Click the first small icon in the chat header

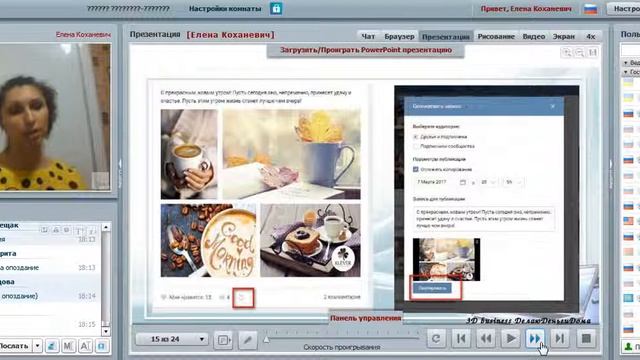tap(44, 230)
